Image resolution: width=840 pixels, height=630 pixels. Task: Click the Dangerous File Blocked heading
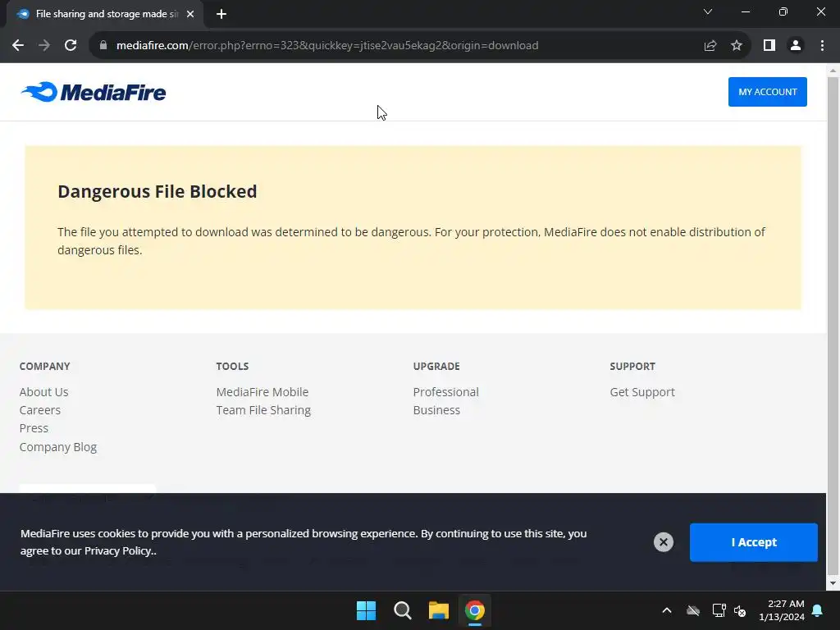(157, 192)
